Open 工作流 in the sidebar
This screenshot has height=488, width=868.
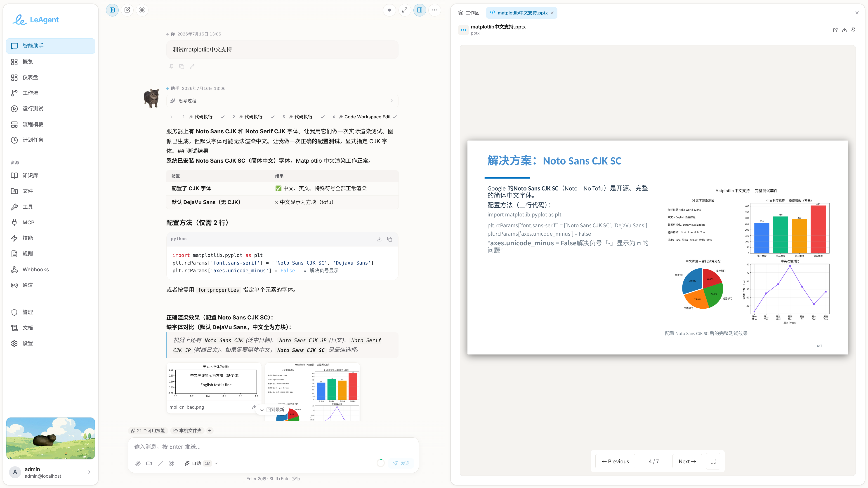click(51, 93)
